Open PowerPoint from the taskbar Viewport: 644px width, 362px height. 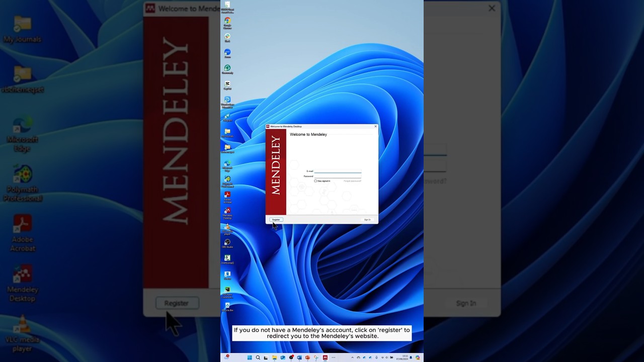click(307, 357)
